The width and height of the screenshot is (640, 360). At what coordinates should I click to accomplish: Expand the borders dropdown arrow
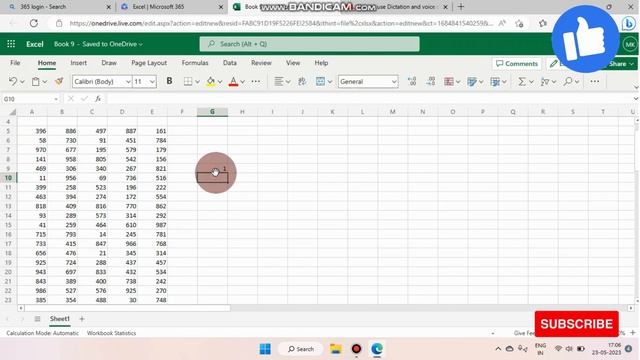coord(198,82)
